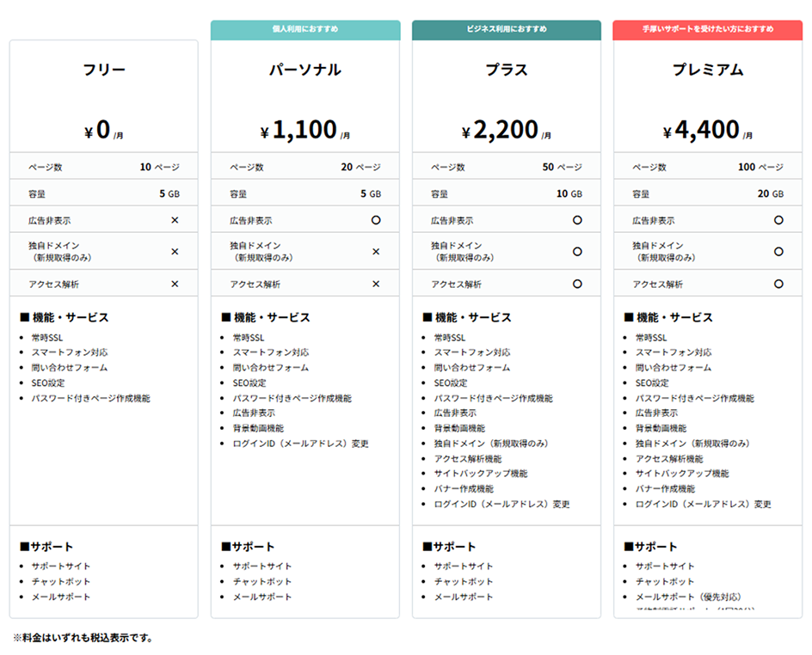Select the ビジネス利用におすすめ banner
This screenshot has height=655, width=812.
point(507,29)
